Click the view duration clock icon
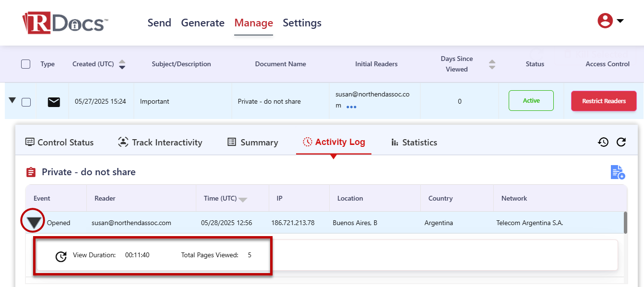 (x=61, y=256)
